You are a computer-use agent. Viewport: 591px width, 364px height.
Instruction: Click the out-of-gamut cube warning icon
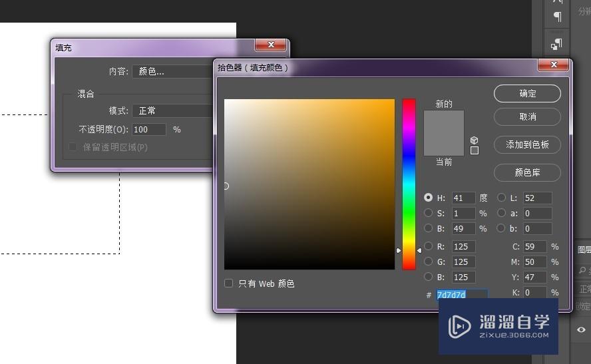click(474, 140)
